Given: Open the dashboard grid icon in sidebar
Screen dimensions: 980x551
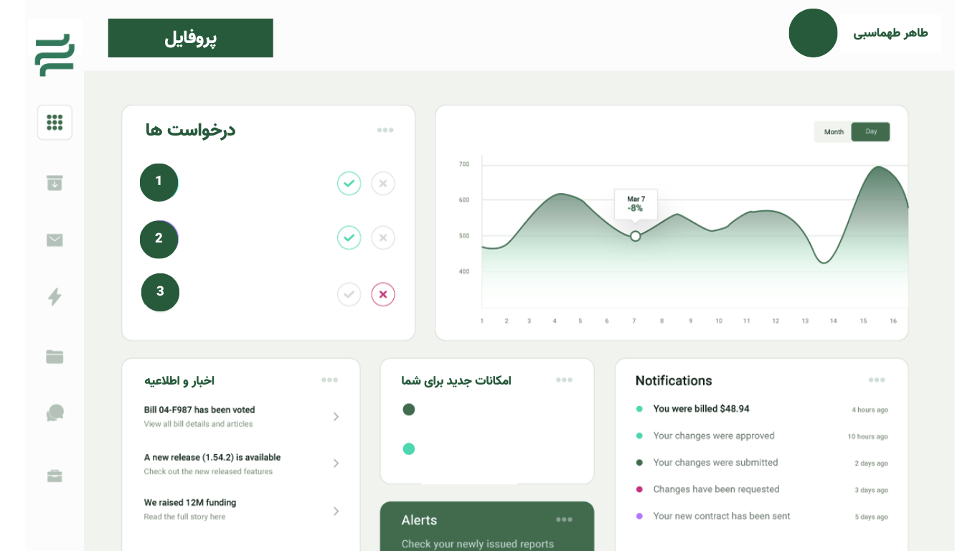Looking at the screenshot, I should tap(55, 123).
